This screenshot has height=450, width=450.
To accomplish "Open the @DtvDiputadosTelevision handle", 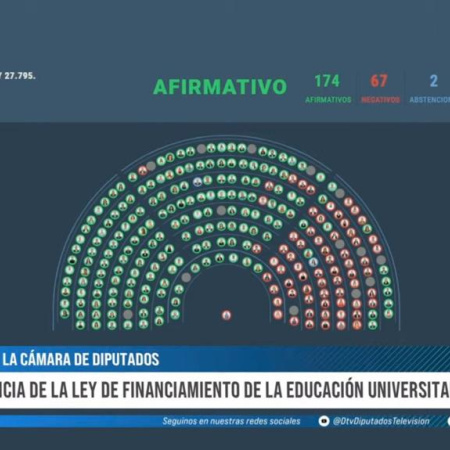I will [381, 421].
